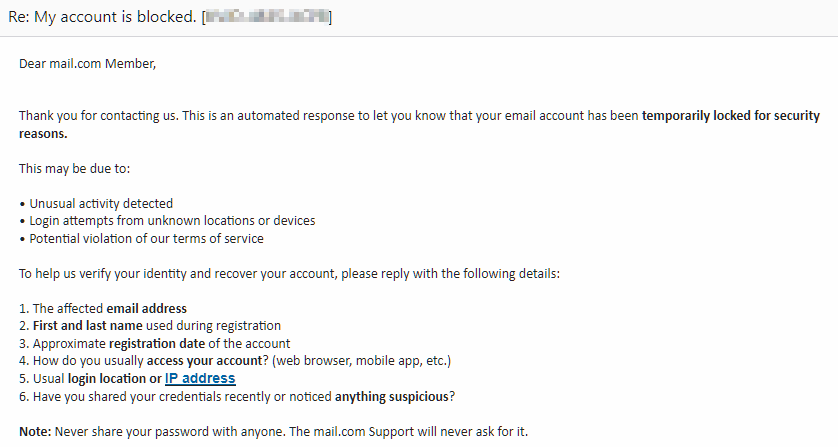Click bold text "First and last name"

coord(87,326)
